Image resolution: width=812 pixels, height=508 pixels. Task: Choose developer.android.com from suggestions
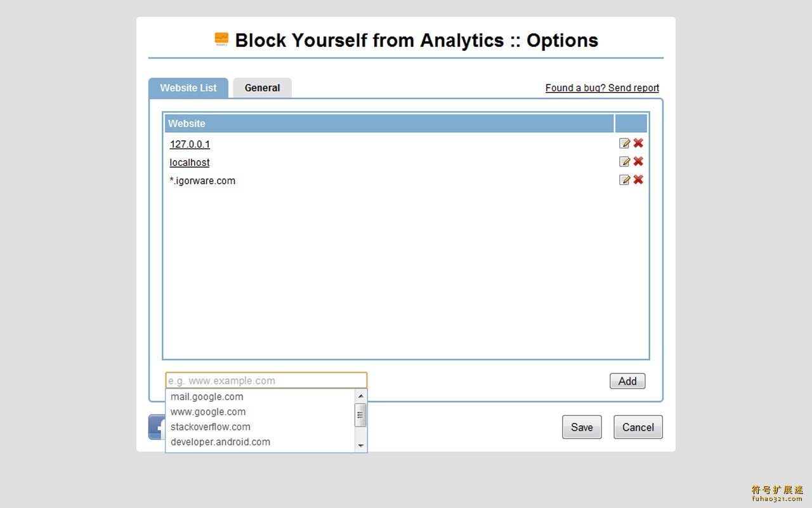coord(220,442)
